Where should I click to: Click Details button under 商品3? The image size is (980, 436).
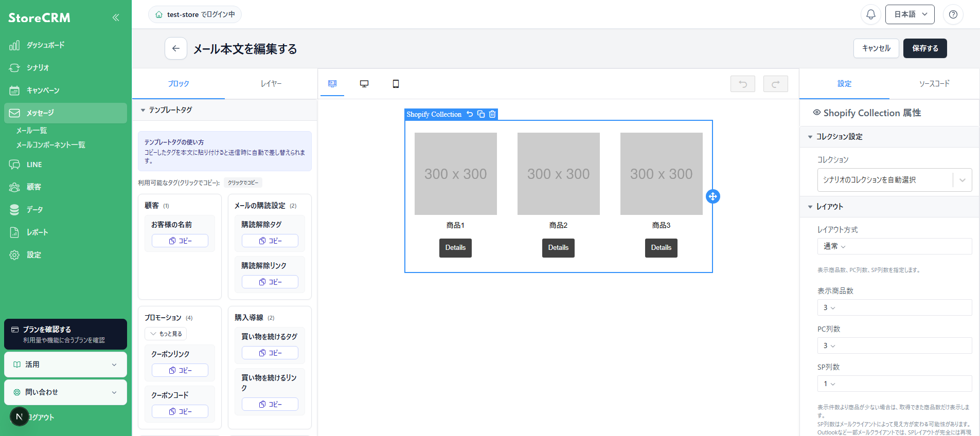tap(661, 248)
